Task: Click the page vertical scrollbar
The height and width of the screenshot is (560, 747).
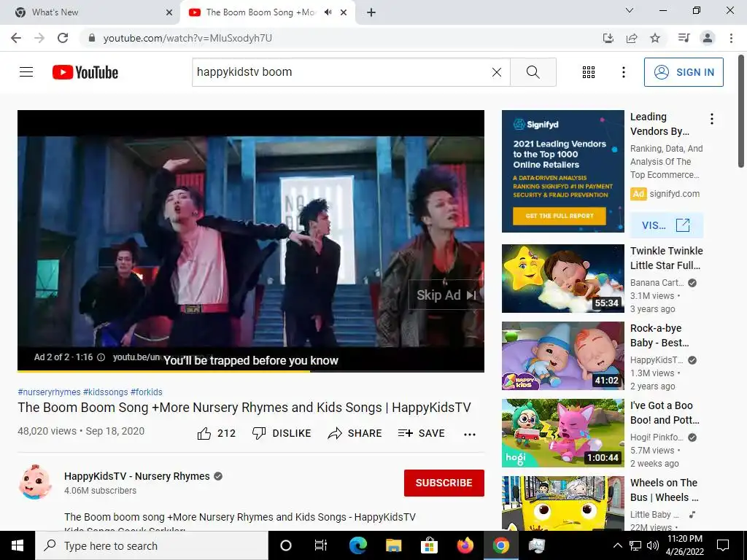Action: click(741, 112)
